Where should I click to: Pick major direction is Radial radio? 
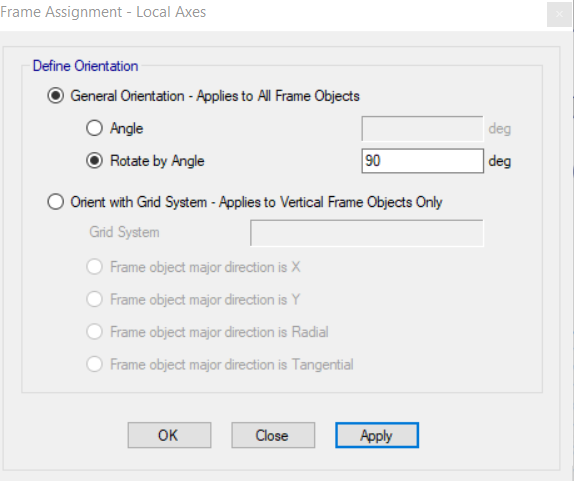[94, 332]
